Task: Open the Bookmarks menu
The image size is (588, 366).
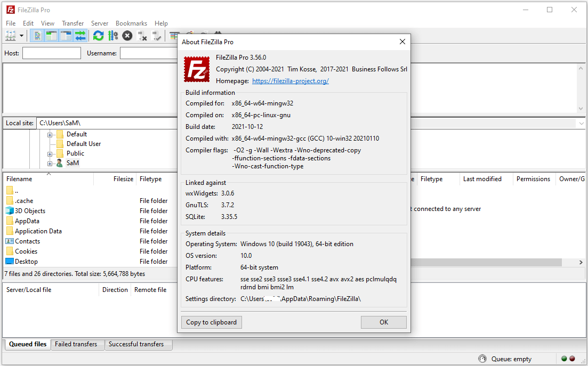Action: [131, 23]
